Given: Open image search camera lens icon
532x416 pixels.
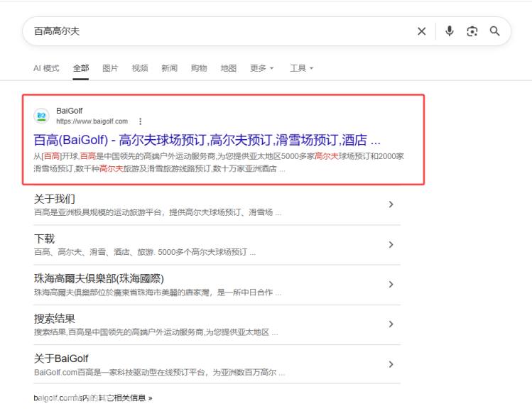Looking at the screenshot, I should [472, 31].
